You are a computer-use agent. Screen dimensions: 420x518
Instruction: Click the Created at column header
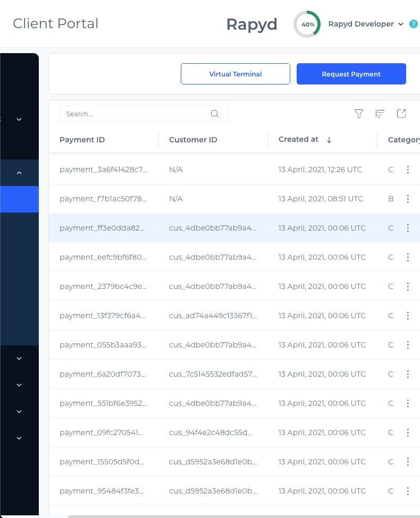coord(298,139)
